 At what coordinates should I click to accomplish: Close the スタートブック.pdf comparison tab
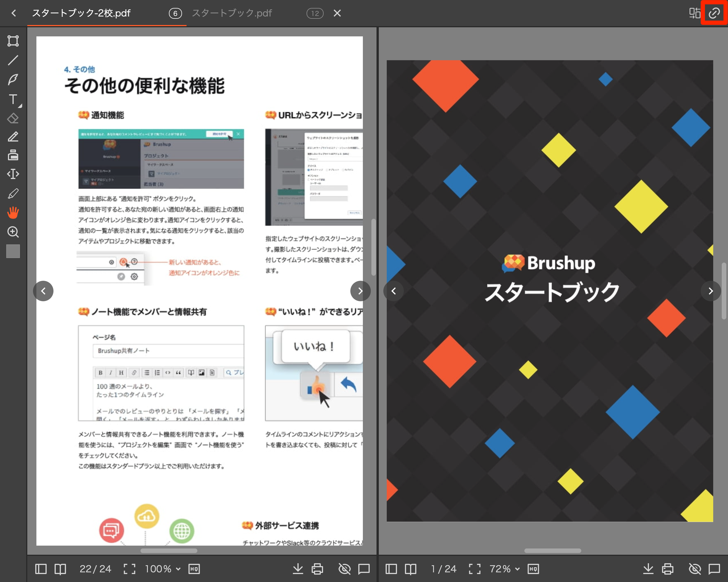coord(337,13)
